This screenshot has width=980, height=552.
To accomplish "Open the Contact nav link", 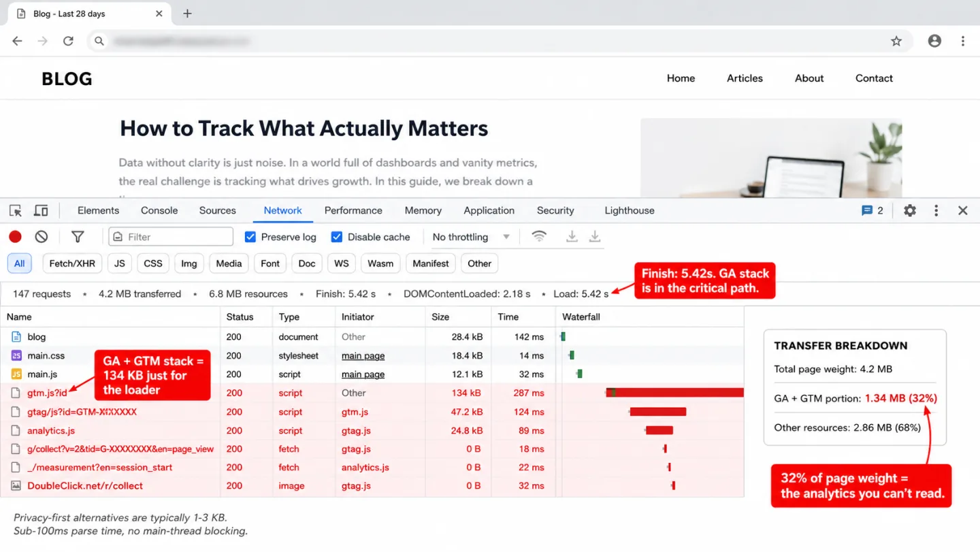I will (874, 78).
